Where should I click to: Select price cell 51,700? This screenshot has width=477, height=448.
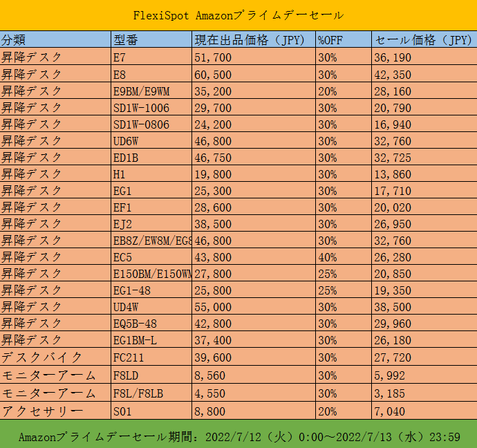click(x=254, y=56)
